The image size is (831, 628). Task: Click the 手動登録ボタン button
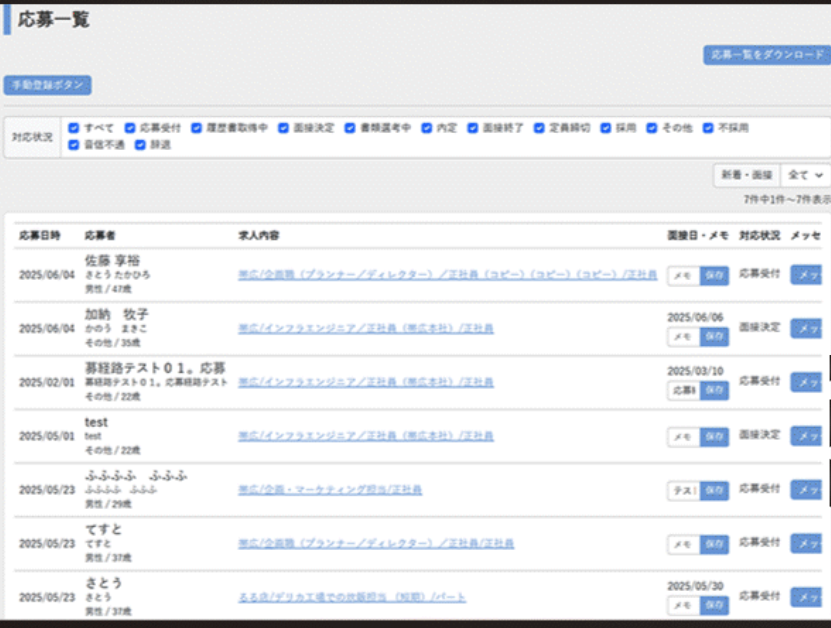tap(48, 85)
